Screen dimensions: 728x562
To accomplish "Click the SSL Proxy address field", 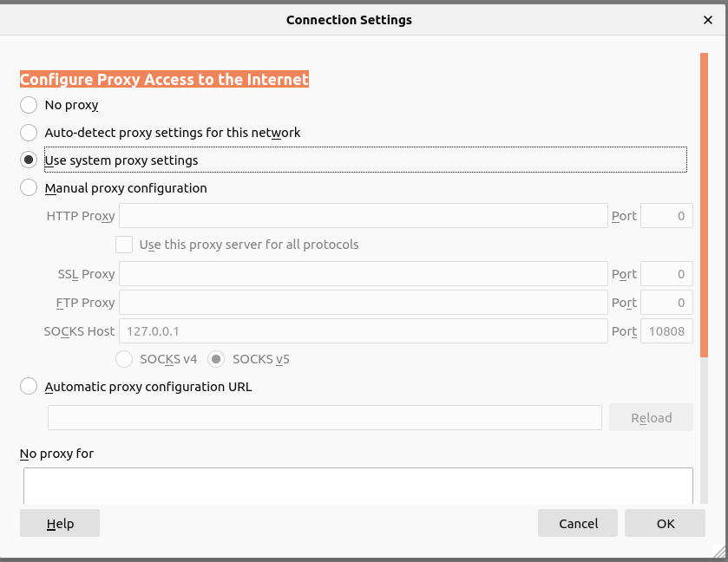I will (x=363, y=274).
